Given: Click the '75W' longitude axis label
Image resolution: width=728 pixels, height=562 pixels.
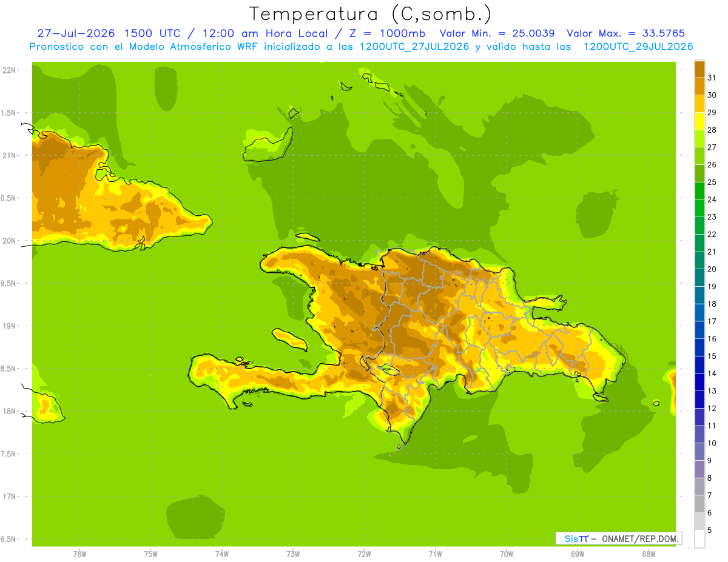Looking at the screenshot, I should (x=150, y=554).
